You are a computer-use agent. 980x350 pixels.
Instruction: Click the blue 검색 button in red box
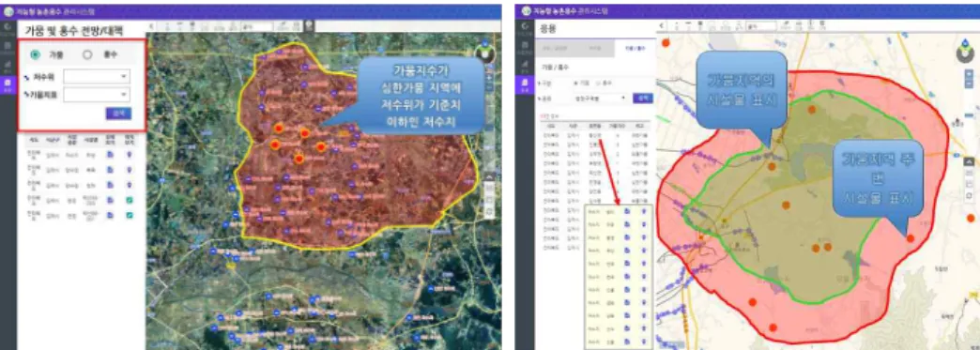coord(118,114)
